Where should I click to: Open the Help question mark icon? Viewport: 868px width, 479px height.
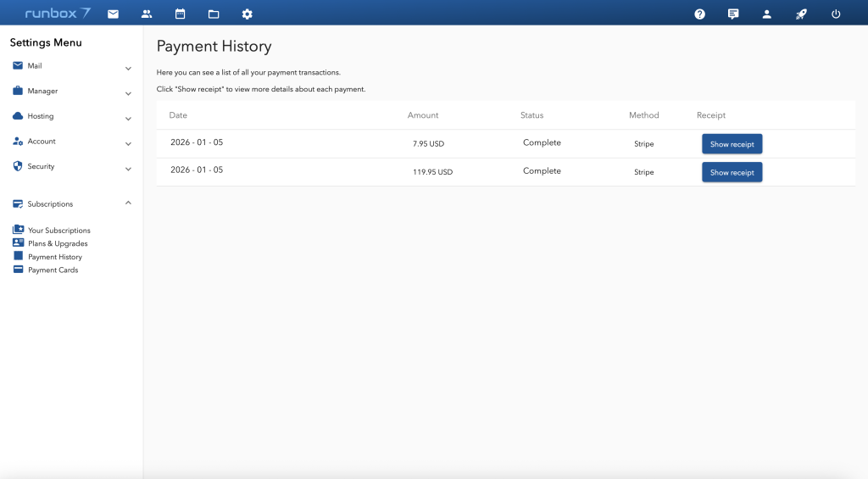(x=699, y=14)
